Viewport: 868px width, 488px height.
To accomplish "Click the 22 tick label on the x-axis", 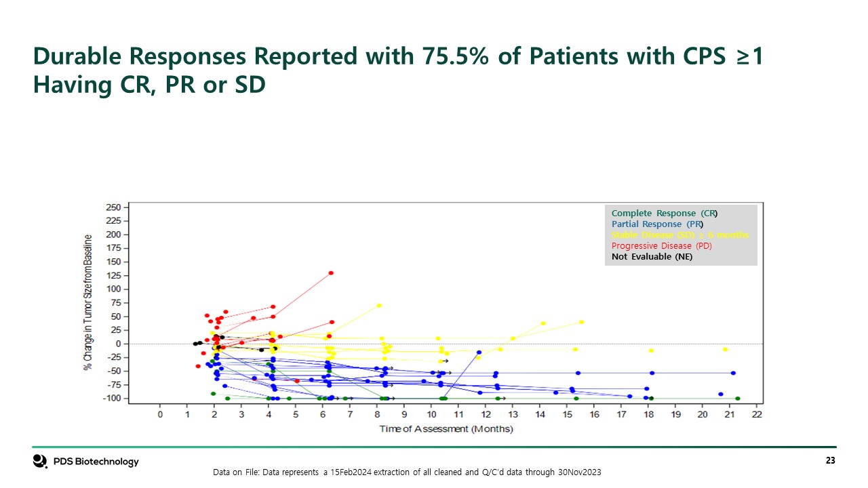I will 757,415.
